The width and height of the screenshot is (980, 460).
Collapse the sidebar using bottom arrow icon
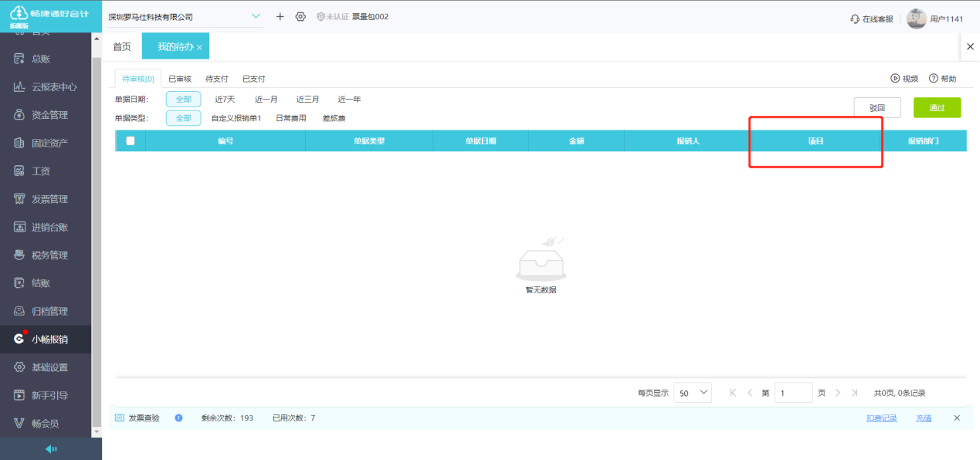point(51,448)
